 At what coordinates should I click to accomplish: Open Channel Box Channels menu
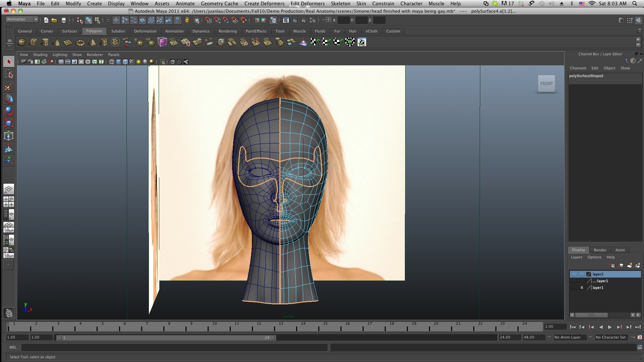tap(578, 68)
